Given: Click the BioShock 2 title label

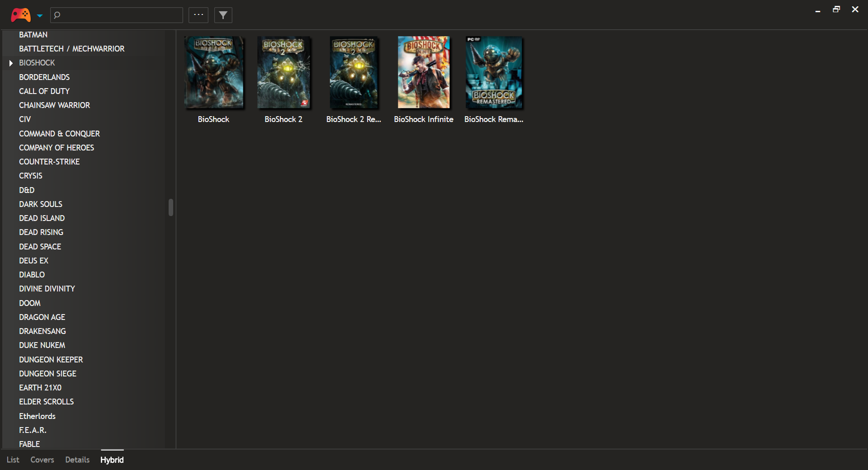Looking at the screenshot, I should click(283, 119).
